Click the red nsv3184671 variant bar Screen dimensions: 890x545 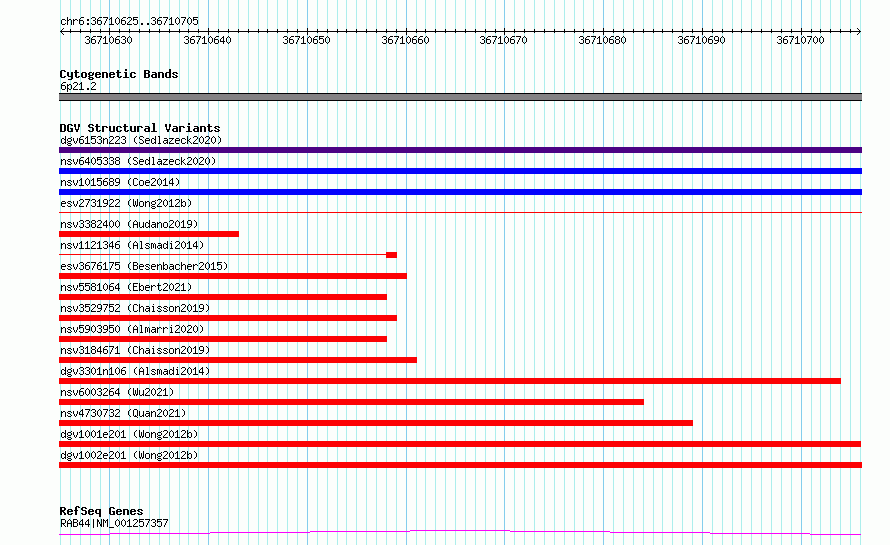coord(238,360)
